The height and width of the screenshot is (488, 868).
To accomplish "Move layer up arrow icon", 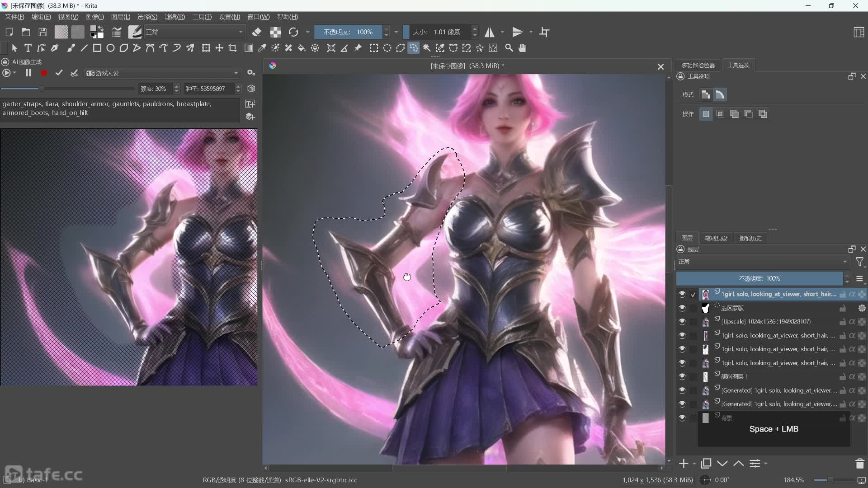I will pos(739,464).
